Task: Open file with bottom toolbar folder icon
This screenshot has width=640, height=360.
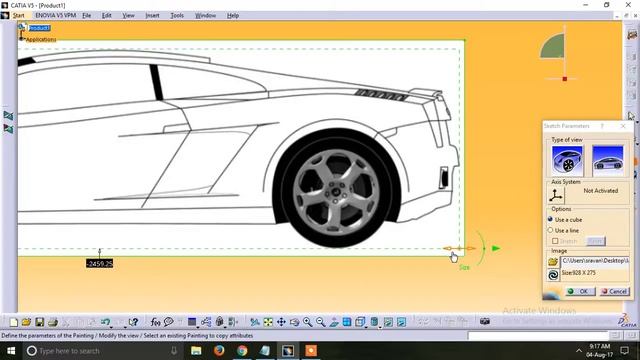Action: pos(27,322)
